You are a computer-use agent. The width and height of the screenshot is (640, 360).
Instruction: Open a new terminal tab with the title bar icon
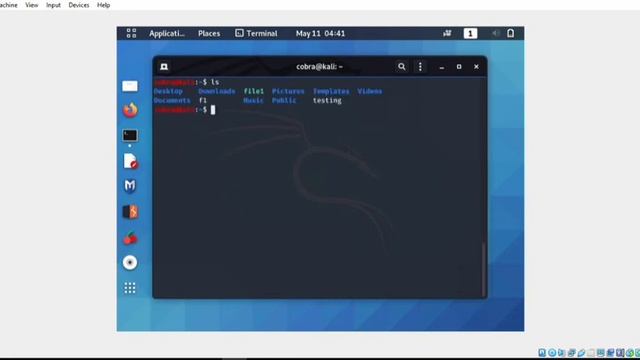(x=164, y=67)
